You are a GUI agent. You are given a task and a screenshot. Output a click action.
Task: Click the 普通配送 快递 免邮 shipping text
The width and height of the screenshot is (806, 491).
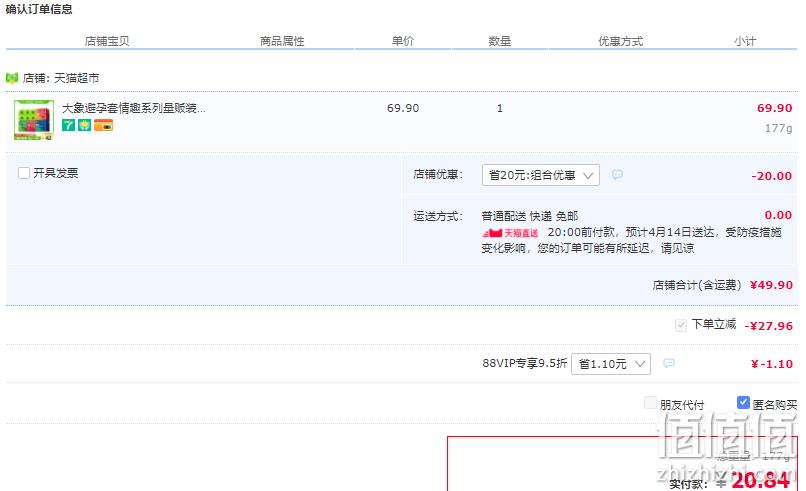[x=529, y=216]
